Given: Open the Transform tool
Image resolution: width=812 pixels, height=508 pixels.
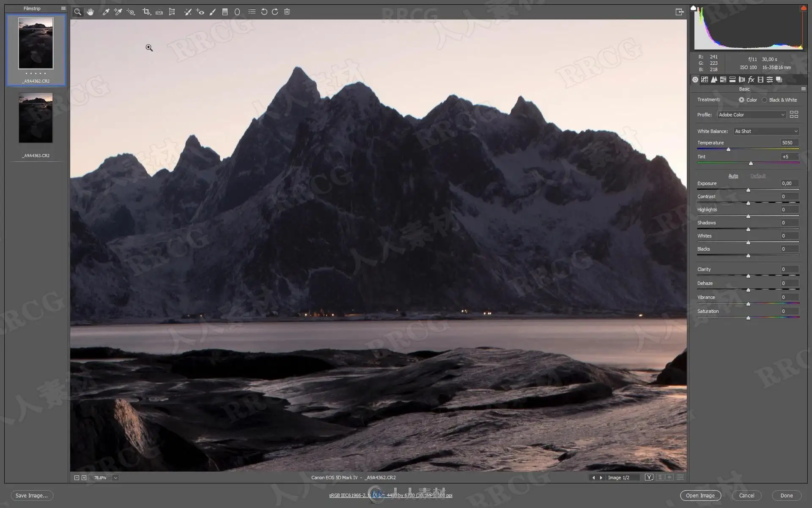Looking at the screenshot, I should click(172, 12).
